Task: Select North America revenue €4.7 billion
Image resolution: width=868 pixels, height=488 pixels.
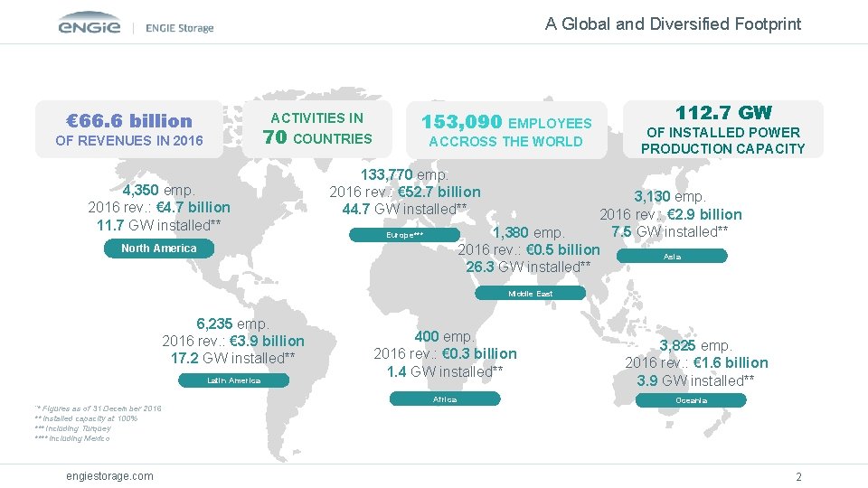Action: 193,208
